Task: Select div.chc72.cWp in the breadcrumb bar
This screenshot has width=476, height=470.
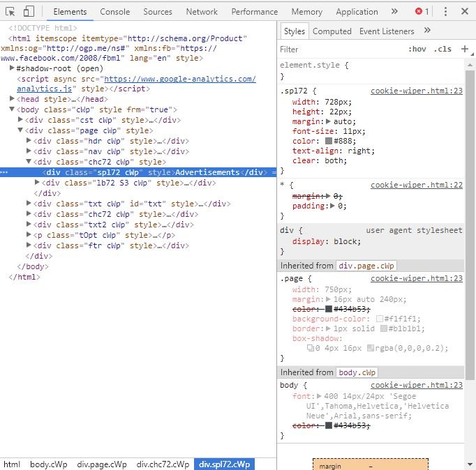Action: [x=163, y=464]
